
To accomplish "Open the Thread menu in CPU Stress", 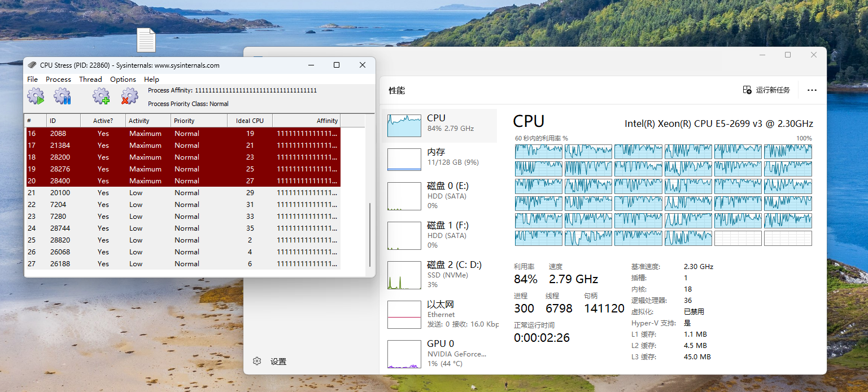I will [x=90, y=79].
